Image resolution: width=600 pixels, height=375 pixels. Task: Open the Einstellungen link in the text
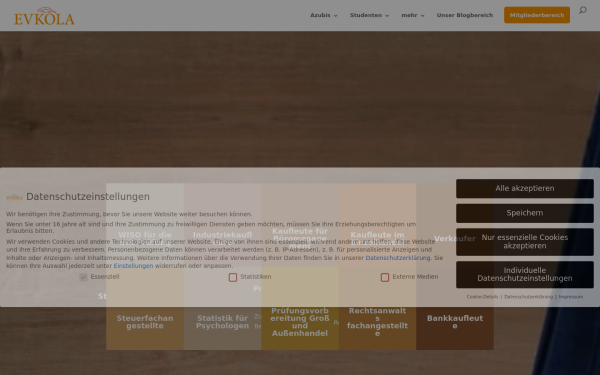pyautogui.click(x=133, y=266)
